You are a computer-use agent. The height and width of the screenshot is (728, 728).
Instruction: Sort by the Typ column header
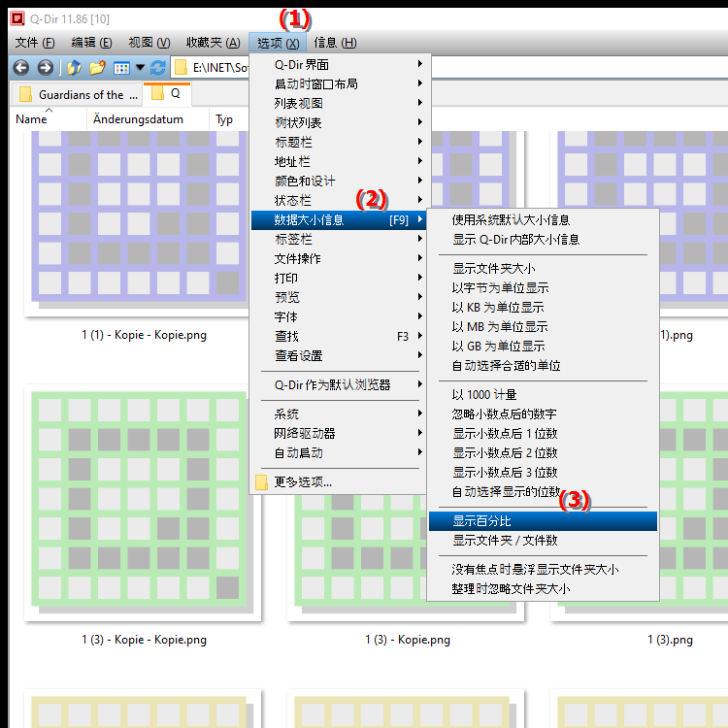tap(229, 119)
